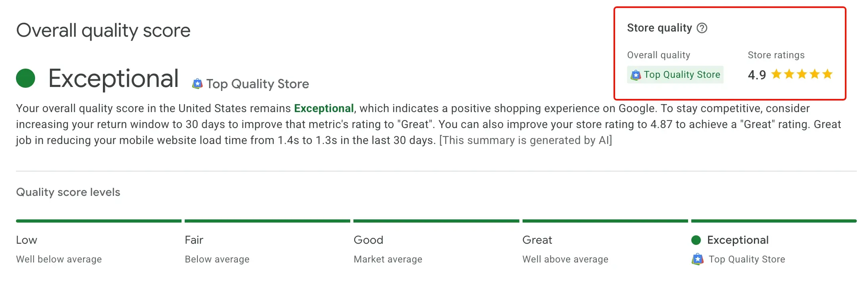
Task: Select the Fair quality level segment
Action: pyautogui.click(x=267, y=221)
